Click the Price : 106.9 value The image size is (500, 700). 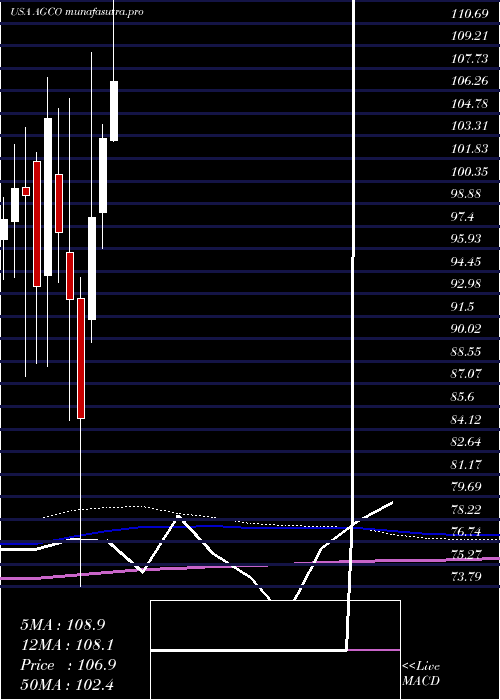pos(68,665)
